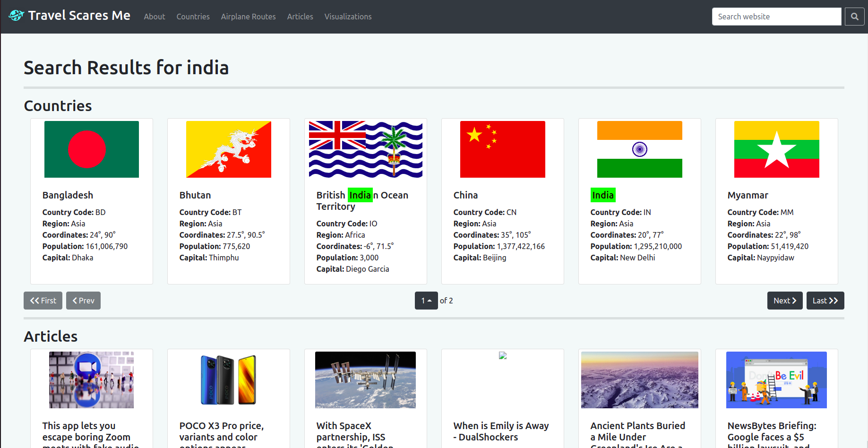Screen dimensions: 868x448
Task: Open the Greenland ice landscape image
Action: (x=640, y=380)
